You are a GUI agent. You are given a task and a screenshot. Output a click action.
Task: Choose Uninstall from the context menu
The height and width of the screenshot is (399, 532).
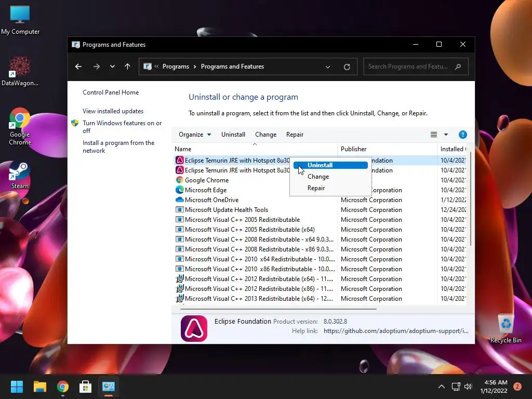[330, 165]
